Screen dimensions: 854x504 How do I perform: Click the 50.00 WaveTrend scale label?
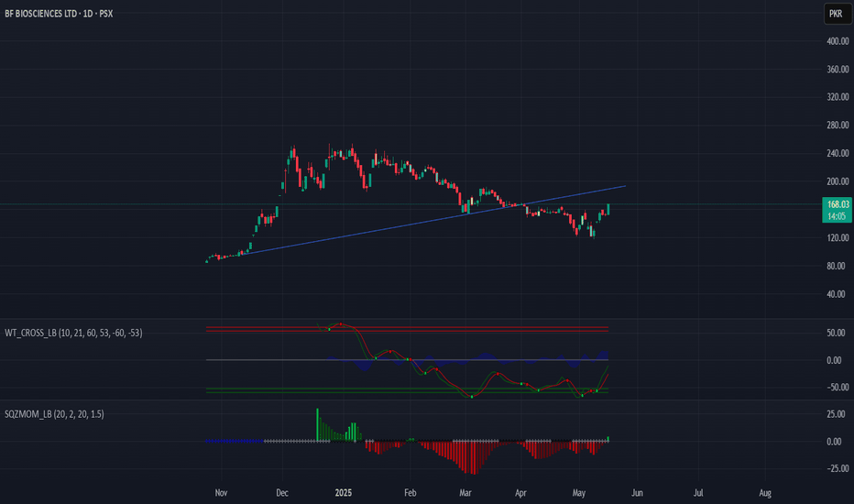[x=837, y=333]
